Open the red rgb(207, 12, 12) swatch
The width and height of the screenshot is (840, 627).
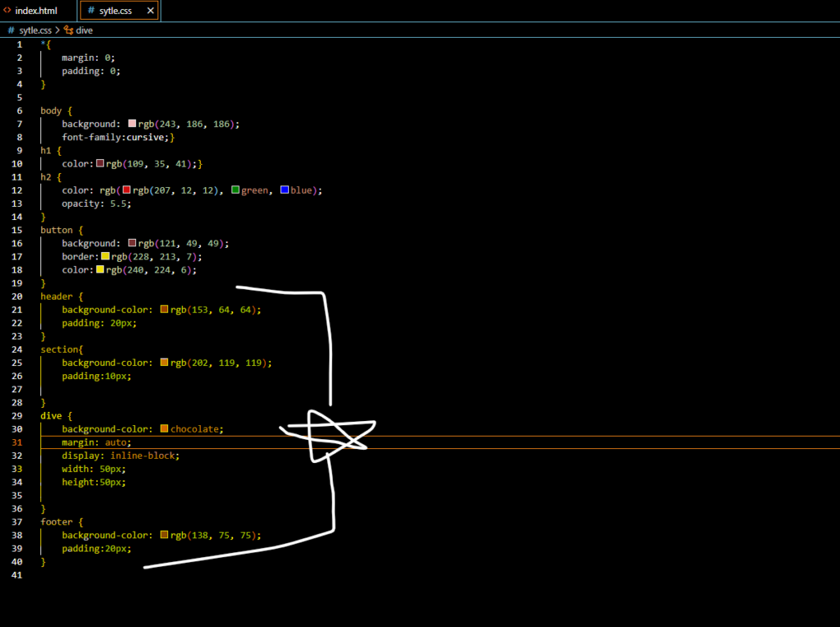(x=127, y=190)
